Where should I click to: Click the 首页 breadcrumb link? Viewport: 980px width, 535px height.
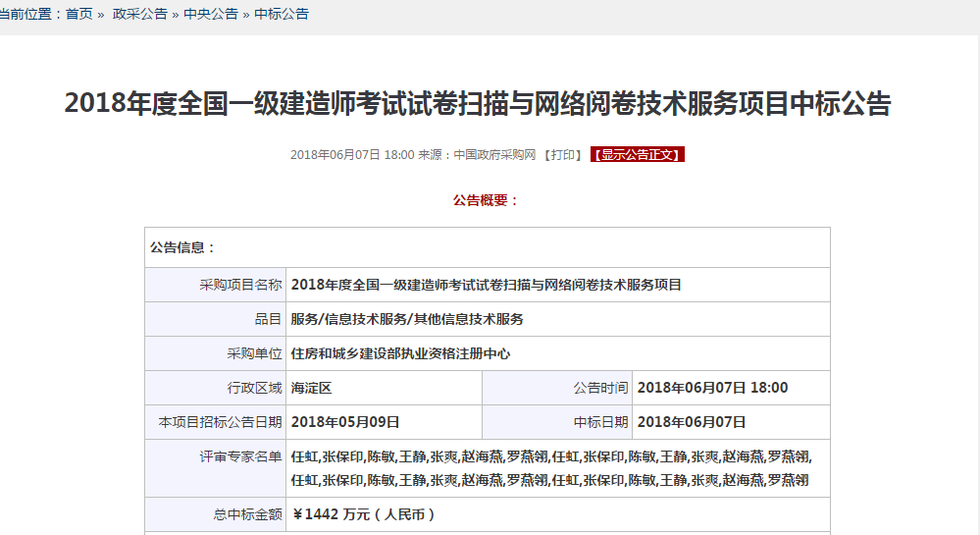point(79,14)
